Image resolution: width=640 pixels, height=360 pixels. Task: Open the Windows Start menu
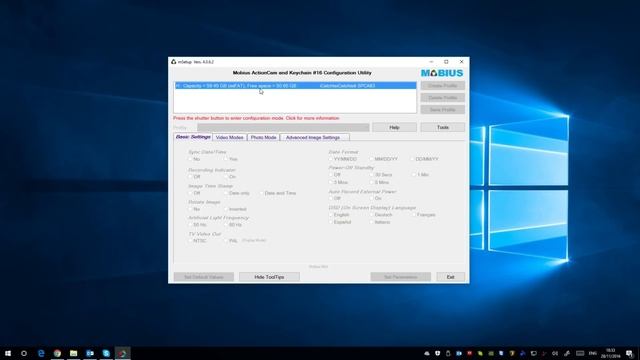(x=8, y=353)
